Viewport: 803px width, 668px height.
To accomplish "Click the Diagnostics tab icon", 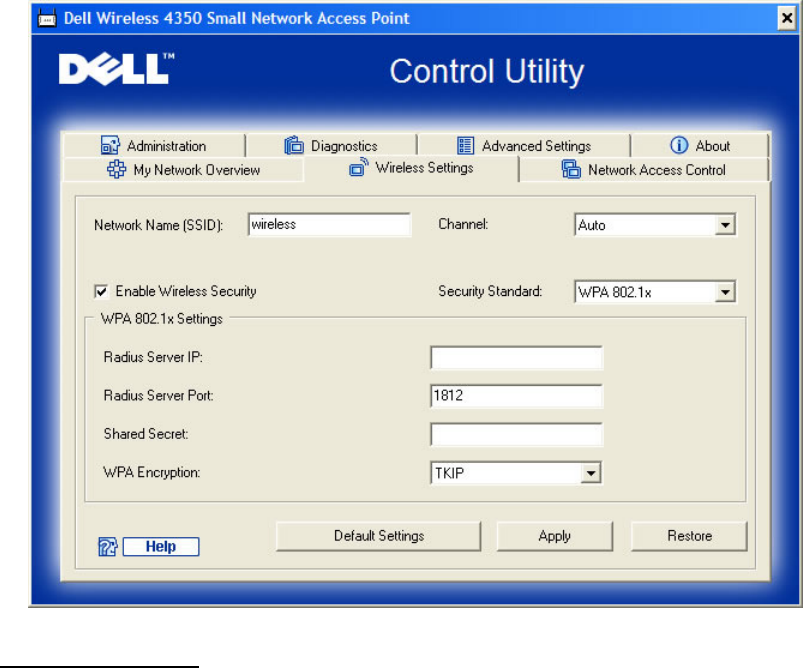I will pos(294,145).
